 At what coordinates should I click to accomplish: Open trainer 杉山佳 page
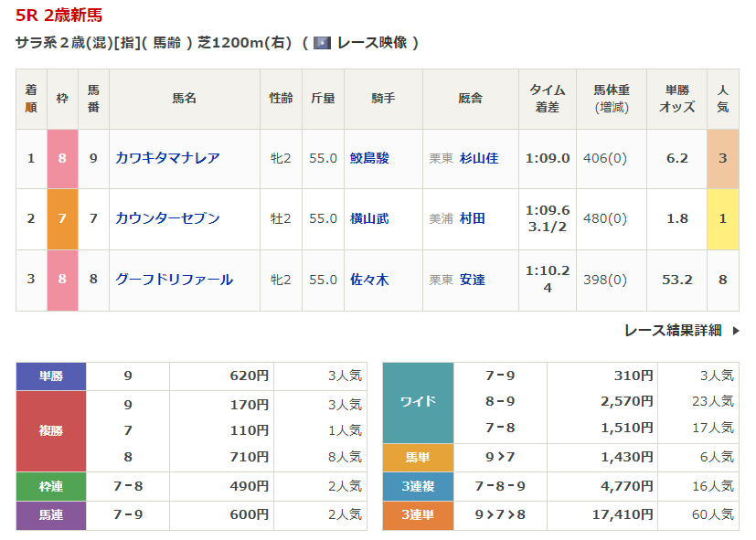click(x=479, y=158)
